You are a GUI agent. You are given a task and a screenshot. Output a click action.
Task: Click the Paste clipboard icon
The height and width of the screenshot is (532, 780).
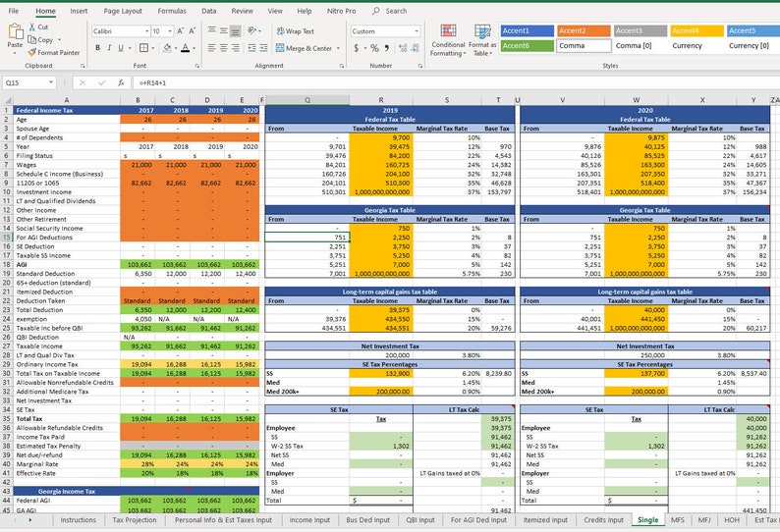pos(15,32)
